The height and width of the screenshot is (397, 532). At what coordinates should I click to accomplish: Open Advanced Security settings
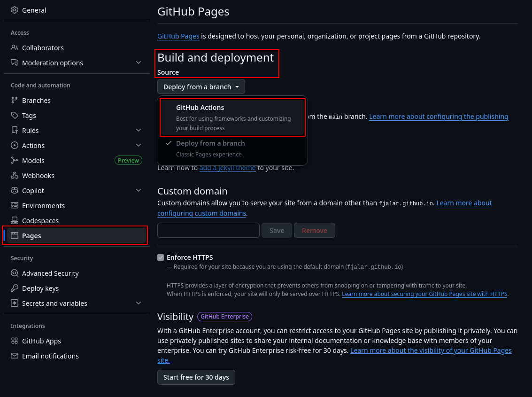tap(77, 273)
